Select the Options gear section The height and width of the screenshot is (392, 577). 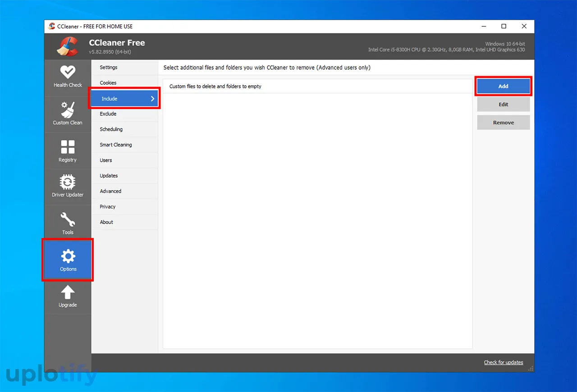(x=68, y=260)
